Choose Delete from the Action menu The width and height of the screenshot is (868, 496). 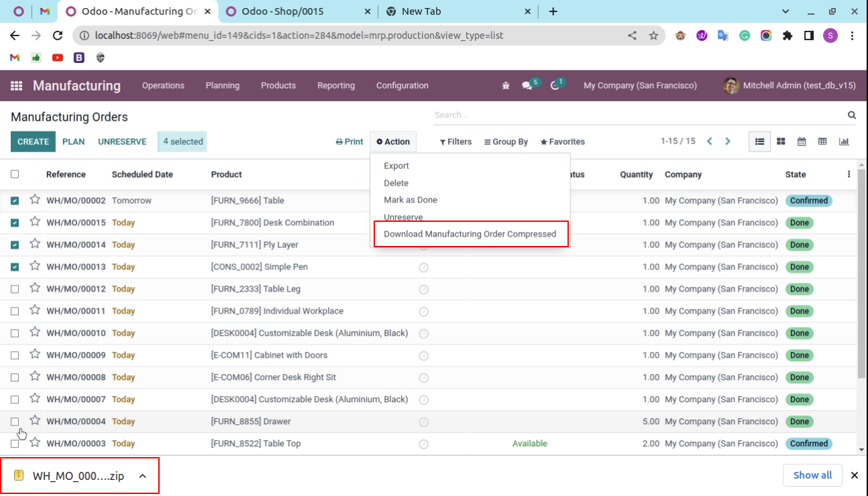click(396, 183)
